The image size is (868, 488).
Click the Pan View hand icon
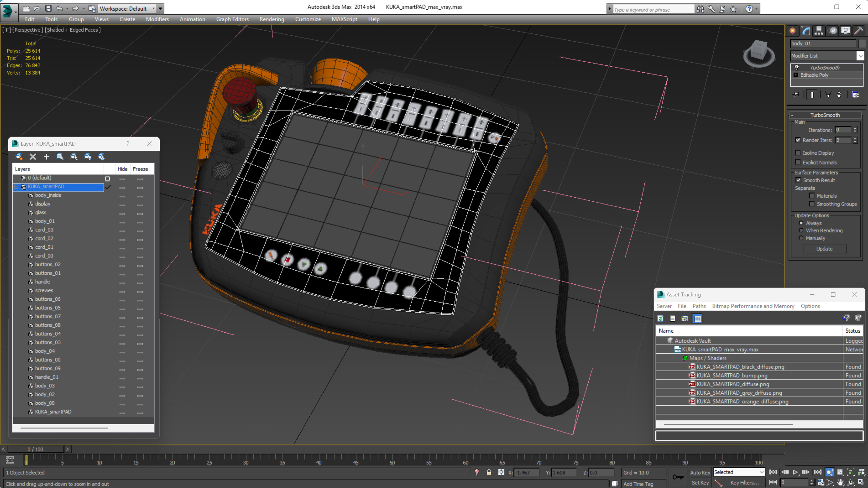(840, 482)
